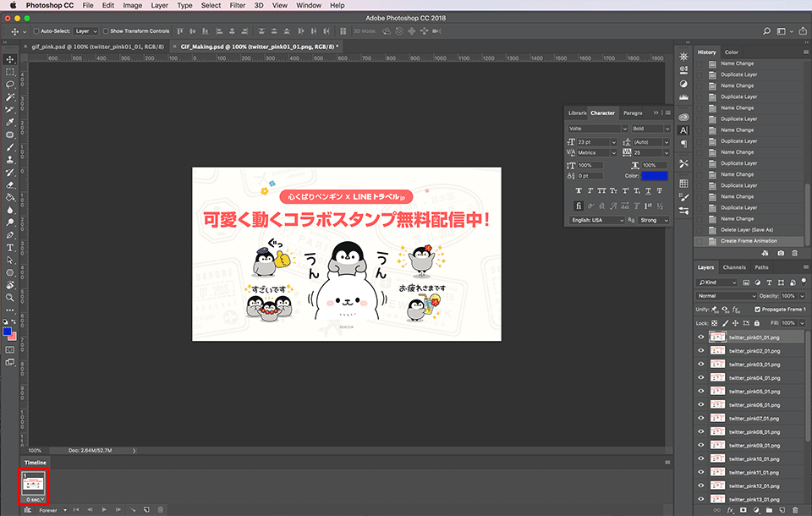Select the Lasso tool
This screenshot has height=516, width=812.
pos(10,85)
